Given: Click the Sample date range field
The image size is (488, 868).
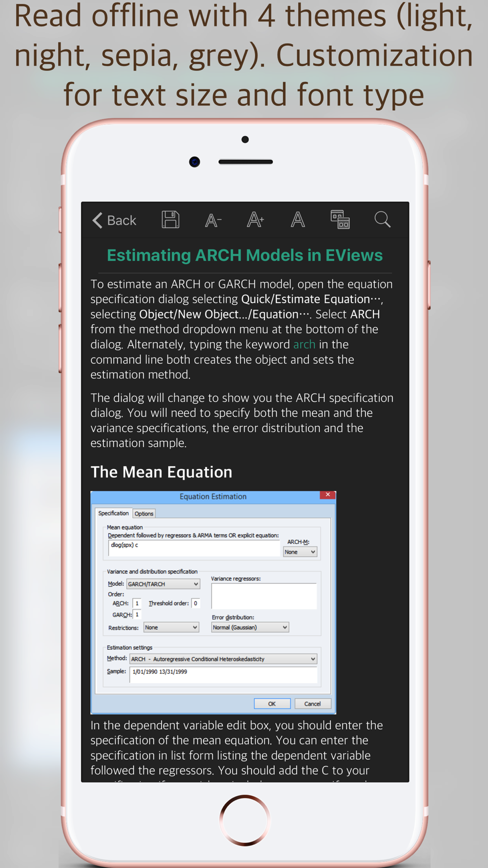Looking at the screenshot, I should 223,674.
